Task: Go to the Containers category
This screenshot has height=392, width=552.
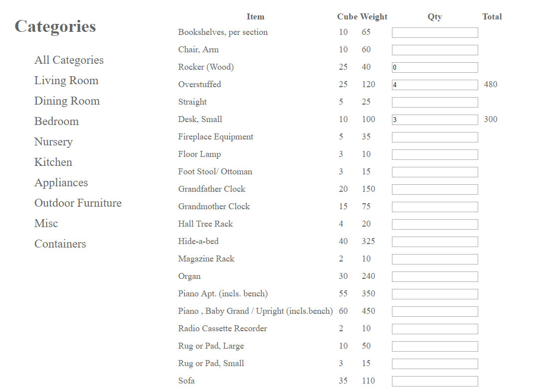Action: click(60, 244)
